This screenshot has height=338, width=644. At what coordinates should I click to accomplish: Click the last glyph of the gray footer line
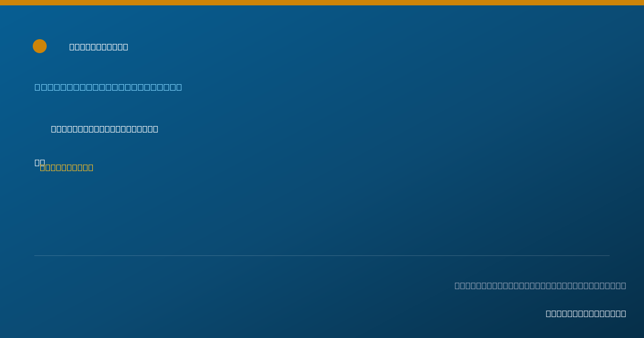(x=624, y=285)
